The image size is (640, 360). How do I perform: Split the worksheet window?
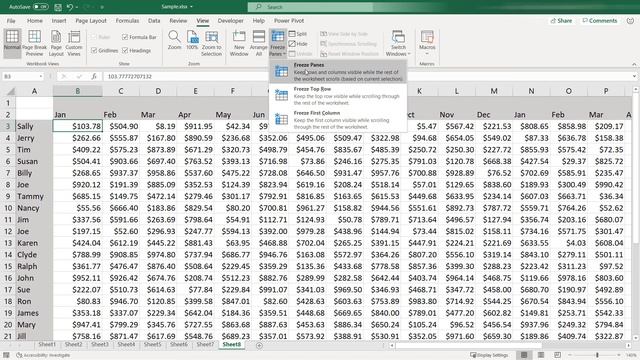pos(298,34)
